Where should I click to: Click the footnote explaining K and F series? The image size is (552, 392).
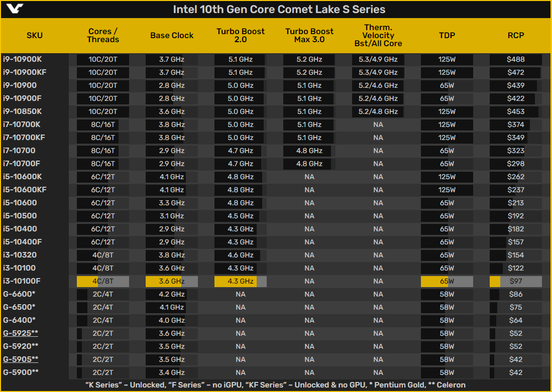click(x=276, y=384)
